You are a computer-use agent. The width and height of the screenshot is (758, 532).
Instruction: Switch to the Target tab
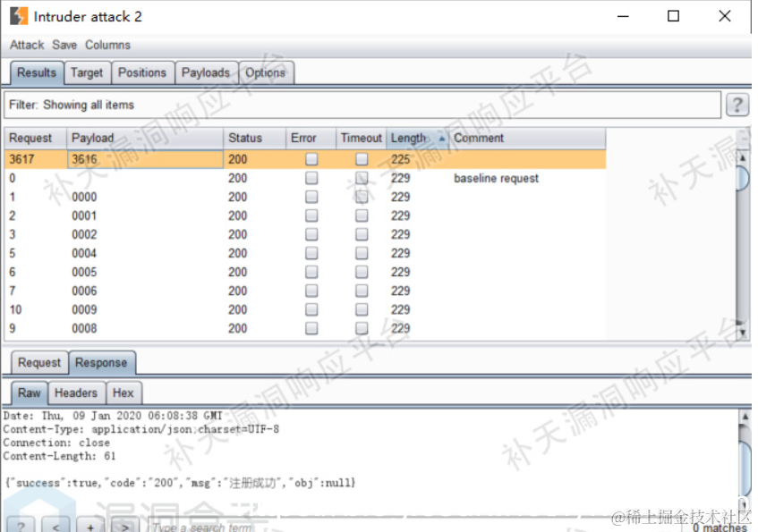click(x=87, y=72)
